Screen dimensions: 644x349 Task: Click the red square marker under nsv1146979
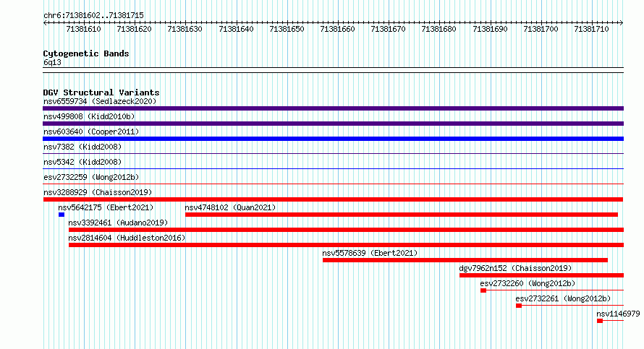point(600,321)
